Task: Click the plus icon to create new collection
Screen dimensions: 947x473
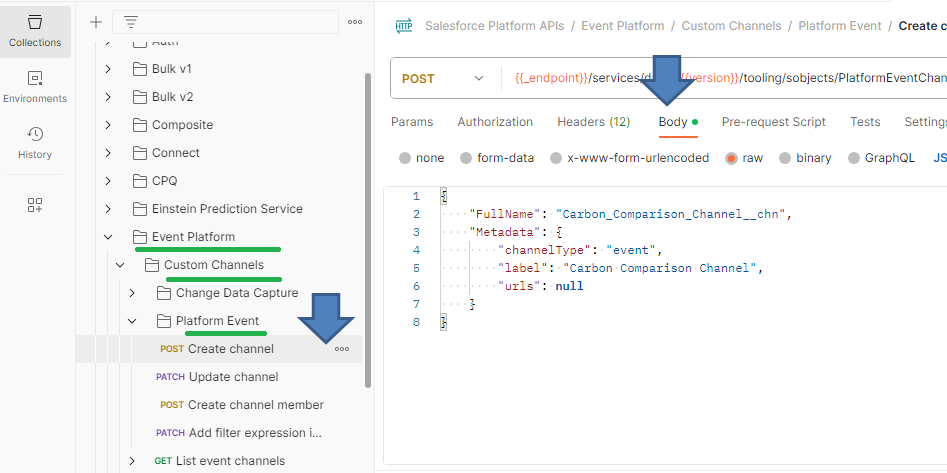Action: click(95, 22)
